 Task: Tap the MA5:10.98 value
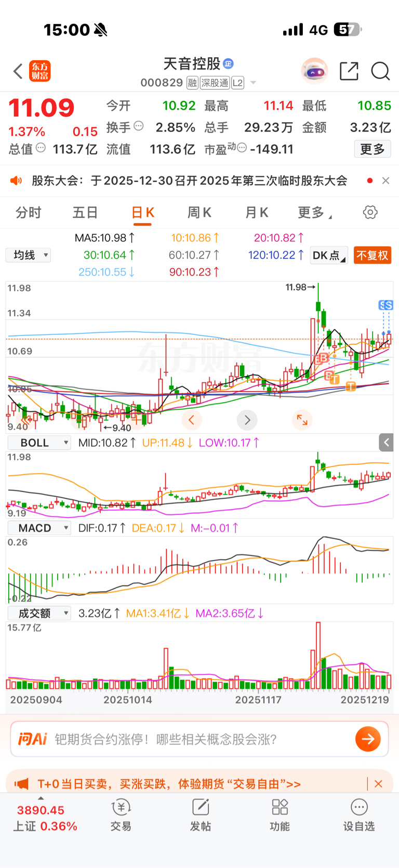point(104,238)
